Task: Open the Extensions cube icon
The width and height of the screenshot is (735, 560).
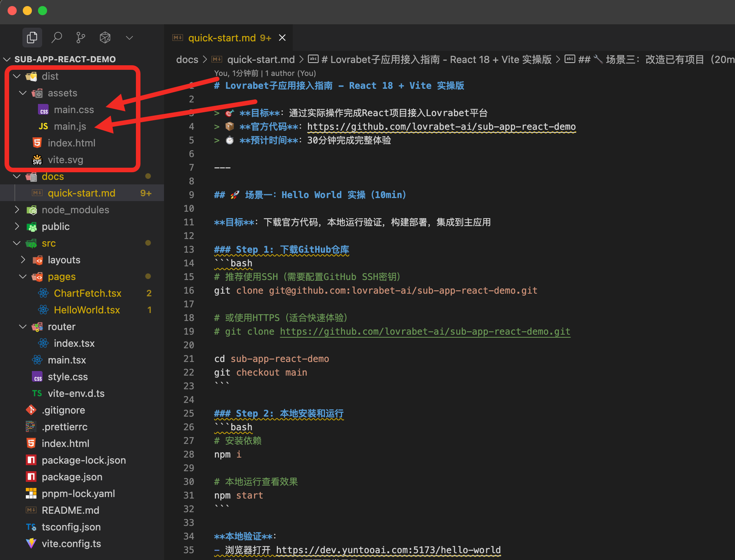Action: (x=105, y=38)
